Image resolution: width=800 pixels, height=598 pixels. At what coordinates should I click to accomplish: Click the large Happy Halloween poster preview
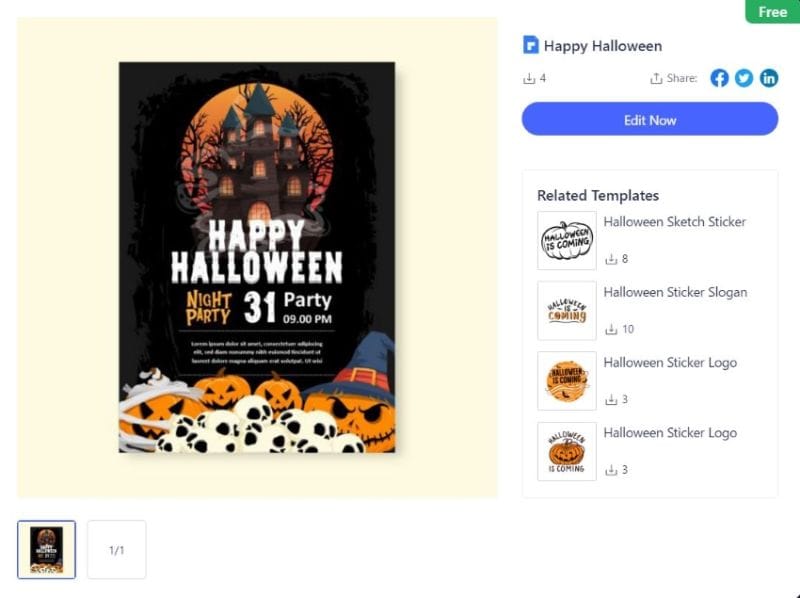[x=257, y=257]
